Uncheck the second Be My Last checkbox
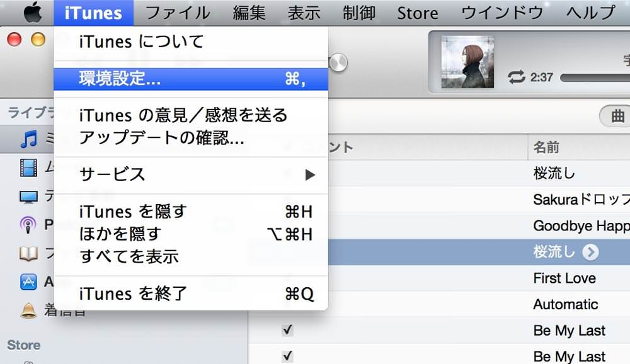The width and height of the screenshot is (630, 364). pos(287,356)
